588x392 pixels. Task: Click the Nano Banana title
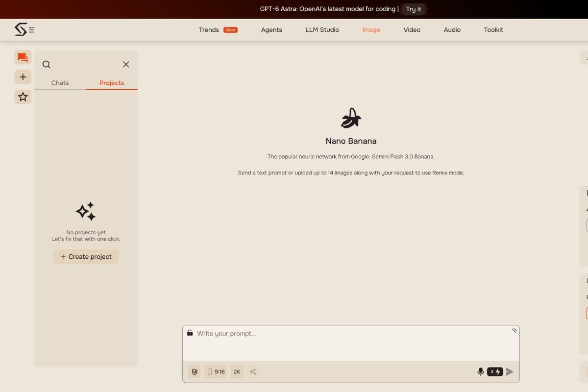(351, 141)
